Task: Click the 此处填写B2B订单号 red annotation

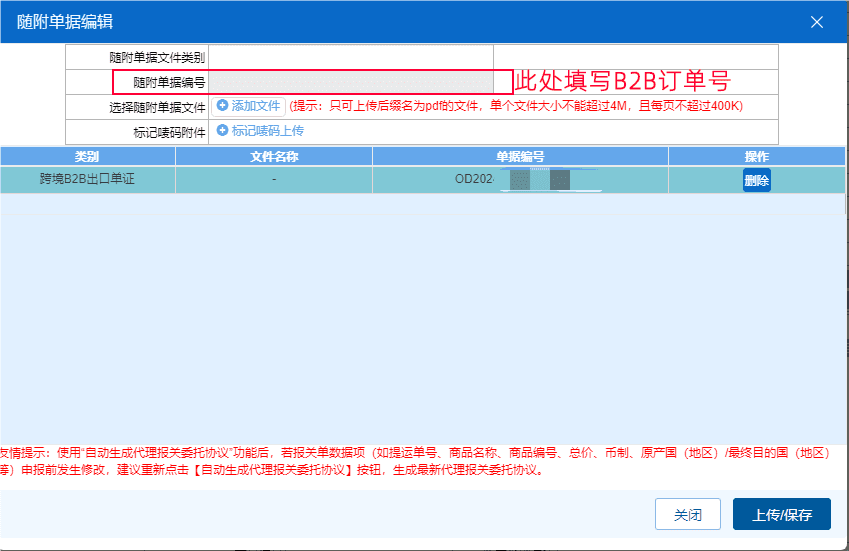Action: click(x=622, y=82)
